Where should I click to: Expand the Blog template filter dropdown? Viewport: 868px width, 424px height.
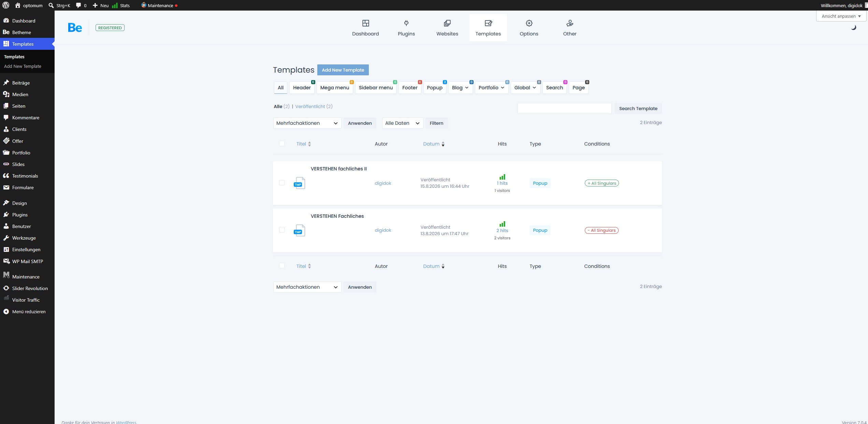(x=460, y=88)
